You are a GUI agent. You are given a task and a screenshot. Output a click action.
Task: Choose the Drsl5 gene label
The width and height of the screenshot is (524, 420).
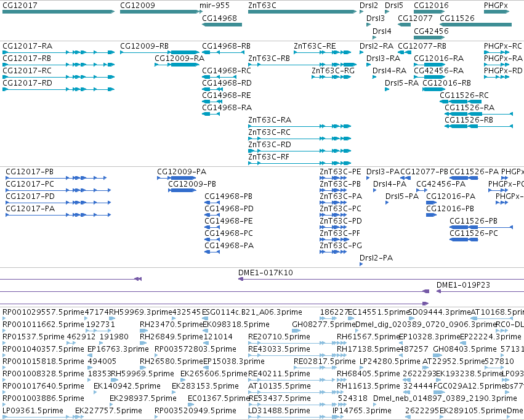click(x=393, y=6)
